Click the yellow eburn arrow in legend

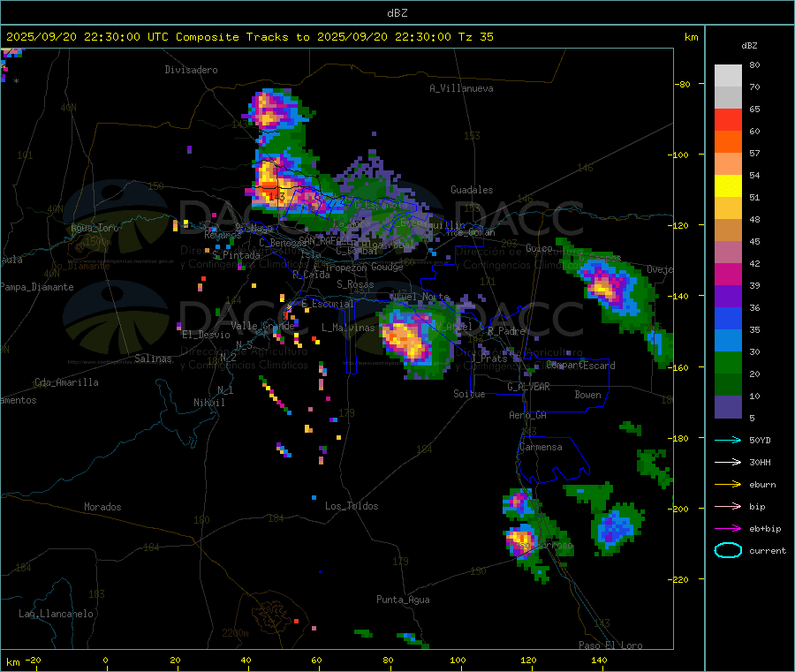coord(728,485)
